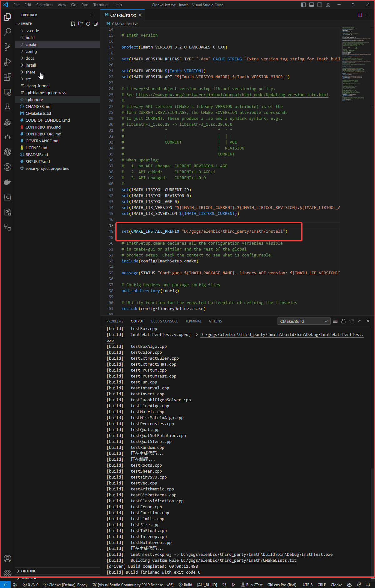Collapse all folders in explorer

pos(96,24)
